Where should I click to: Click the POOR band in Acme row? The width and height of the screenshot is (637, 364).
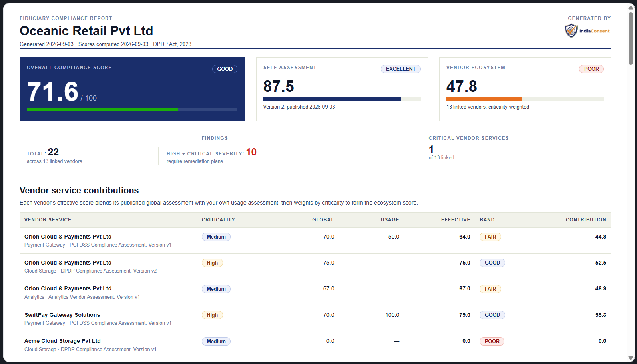tap(492, 341)
